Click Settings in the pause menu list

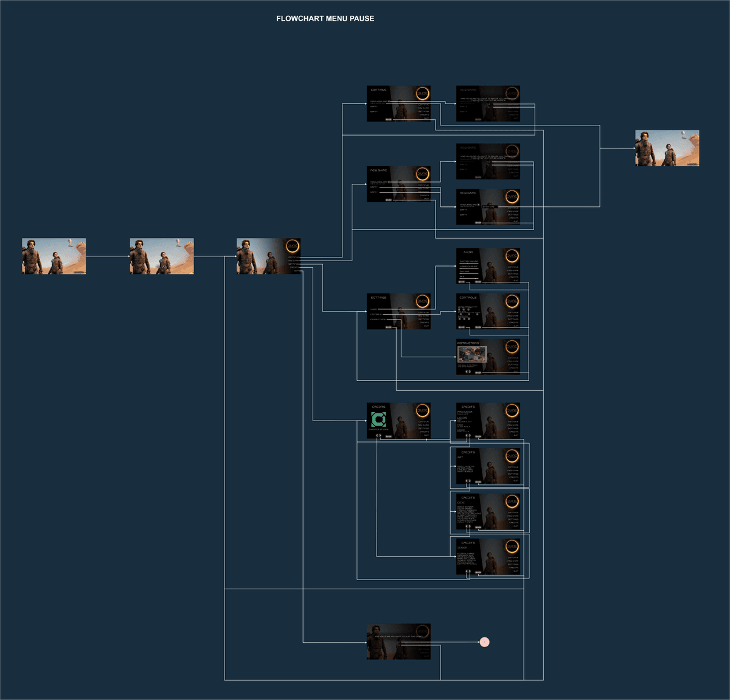pyautogui.click(x=294, y=264)
